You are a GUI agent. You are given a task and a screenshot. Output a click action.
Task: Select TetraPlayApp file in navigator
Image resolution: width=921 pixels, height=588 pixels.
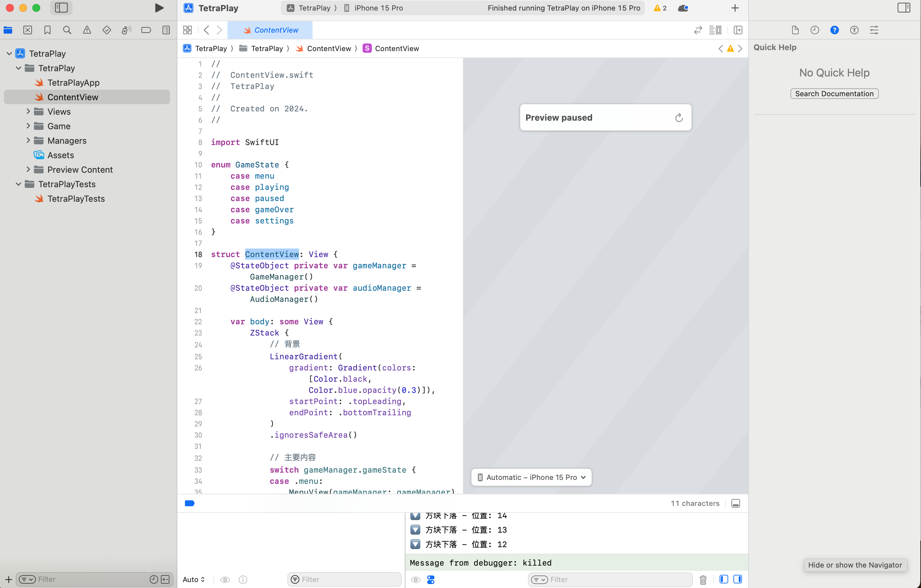tap(73, 83)
